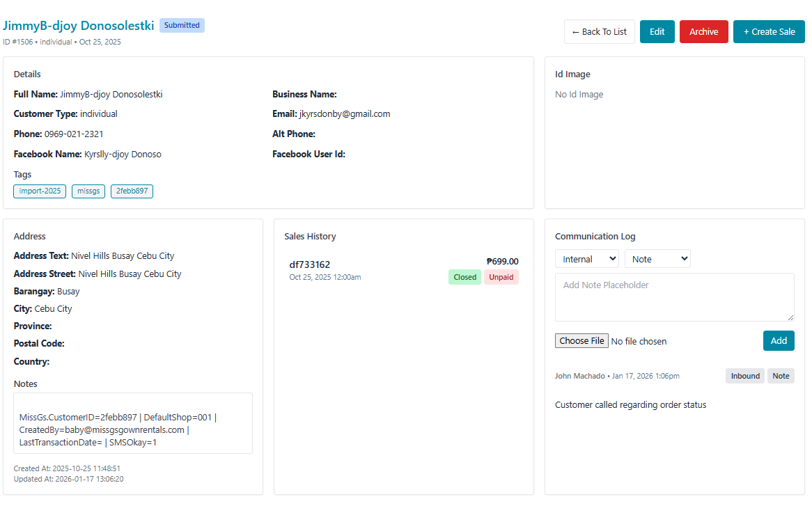The height and width of the screenshot is (506, 812).
Task: Click the Note label on log entry
Action: pyautogui.click(x=781, y=376)
